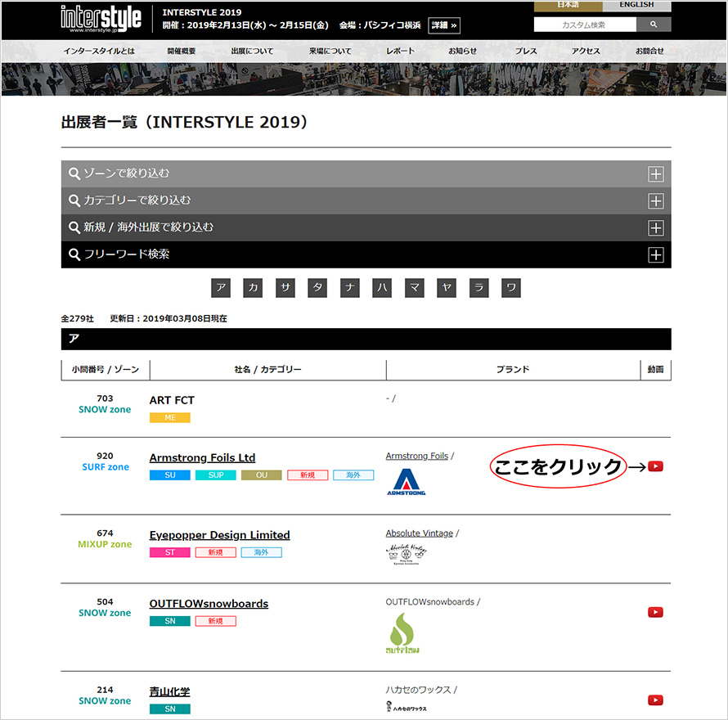This screenshot has width=728, height=720.
Task: Click the フリーワード検索 bar label
Action: tap(126, 254)
